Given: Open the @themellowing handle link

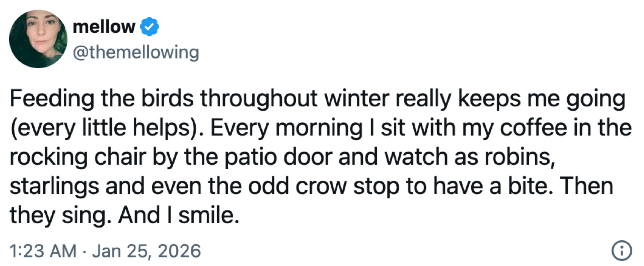Looking at the screenshot, I should pos(136,53).
